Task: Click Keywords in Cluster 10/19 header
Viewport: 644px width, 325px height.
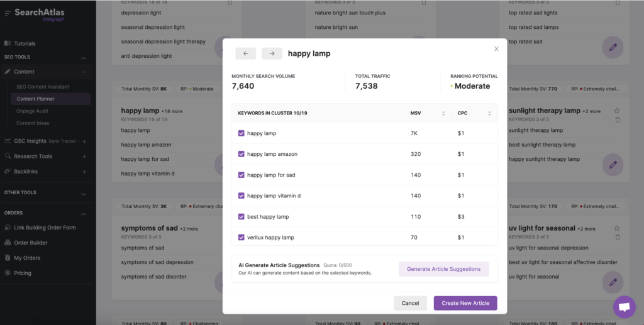Action: pos(273,113)
